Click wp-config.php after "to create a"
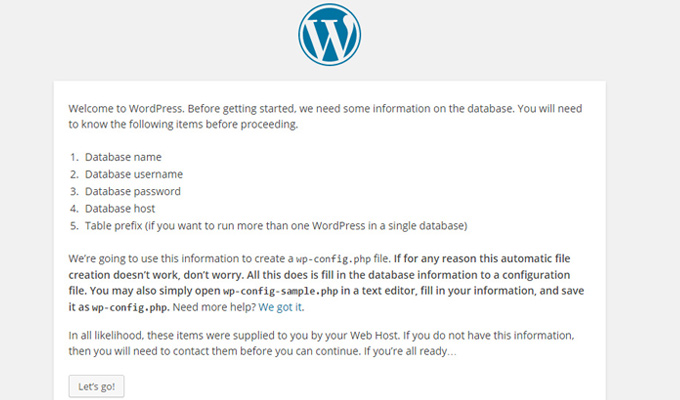Image resolution: width=680 pixels, height=400 pixels. click(x=333, y=259)
